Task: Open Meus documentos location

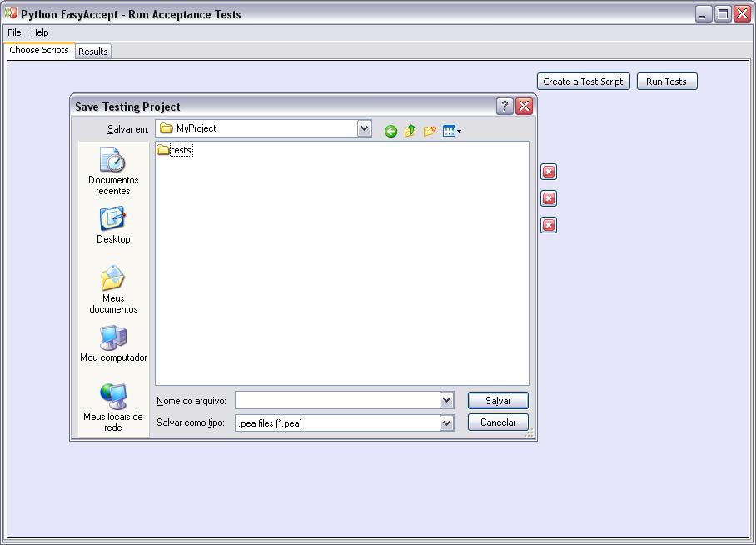Action: pyautogui.click(x=113, y=289)
